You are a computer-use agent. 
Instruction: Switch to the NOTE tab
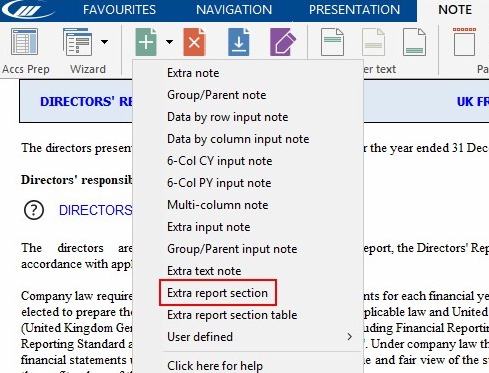tap(455, 10)
